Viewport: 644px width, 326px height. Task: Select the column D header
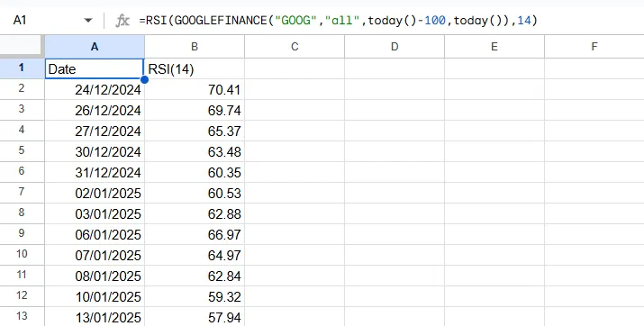pyautogui.click(x=395, y=47)
